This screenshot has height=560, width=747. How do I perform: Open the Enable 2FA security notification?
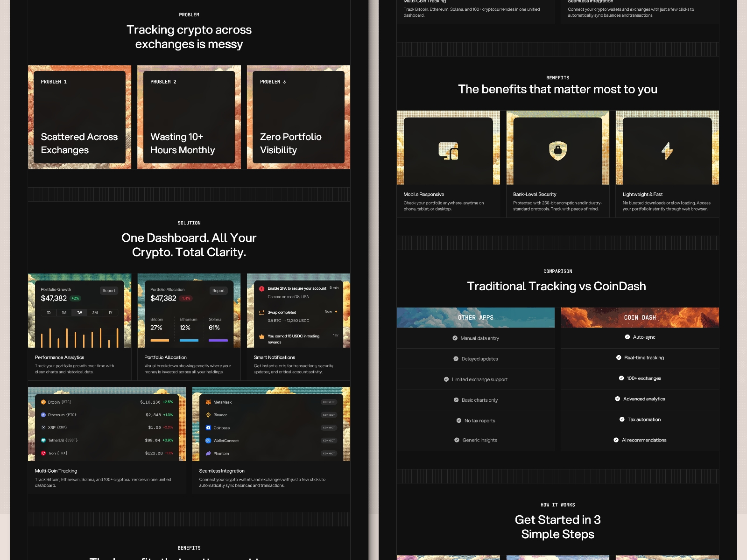pyautogui.click(x=296, y=288)
